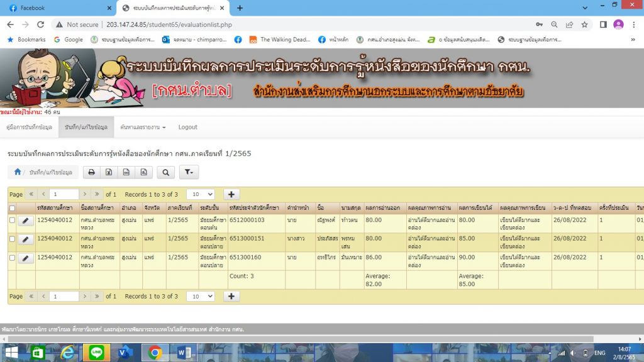644x362 pixels.
Task: Click the export icon left of the search icon
Action: (x=144, y=172)
